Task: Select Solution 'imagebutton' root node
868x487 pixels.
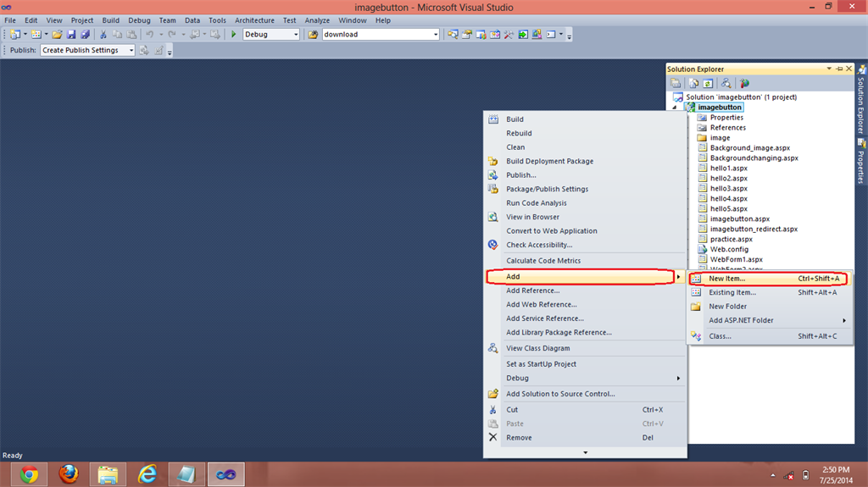Action: pyautogui.click(x=741, y=97)
